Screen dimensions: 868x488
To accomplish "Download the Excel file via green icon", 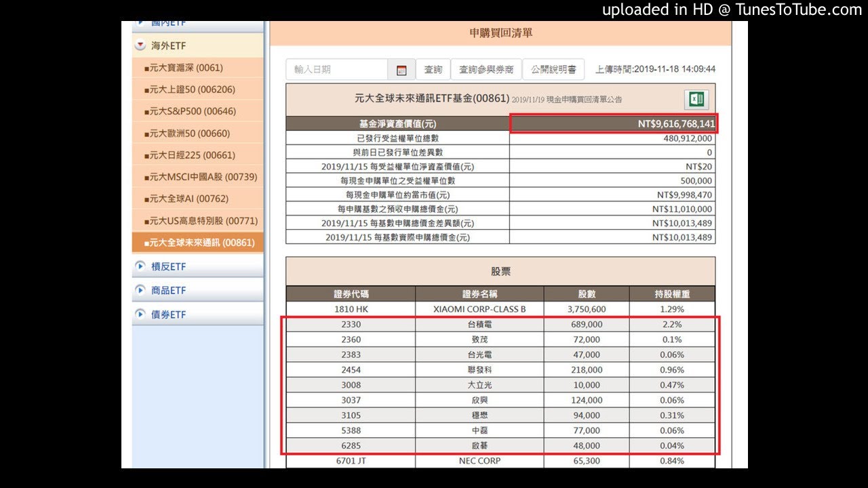I will click(696, 100).
